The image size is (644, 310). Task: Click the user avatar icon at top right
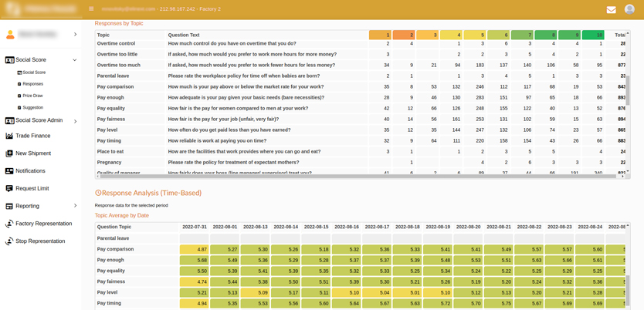click(x=629, y=9)
